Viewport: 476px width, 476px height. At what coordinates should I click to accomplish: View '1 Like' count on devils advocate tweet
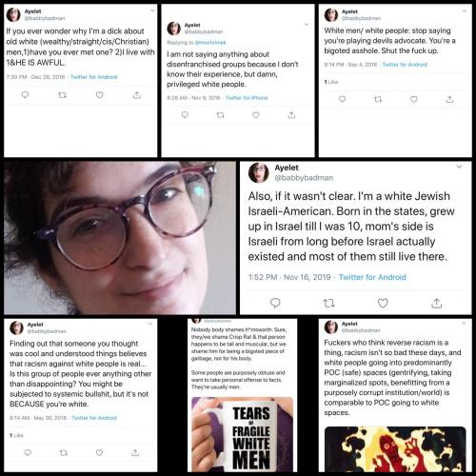(331, 82)
